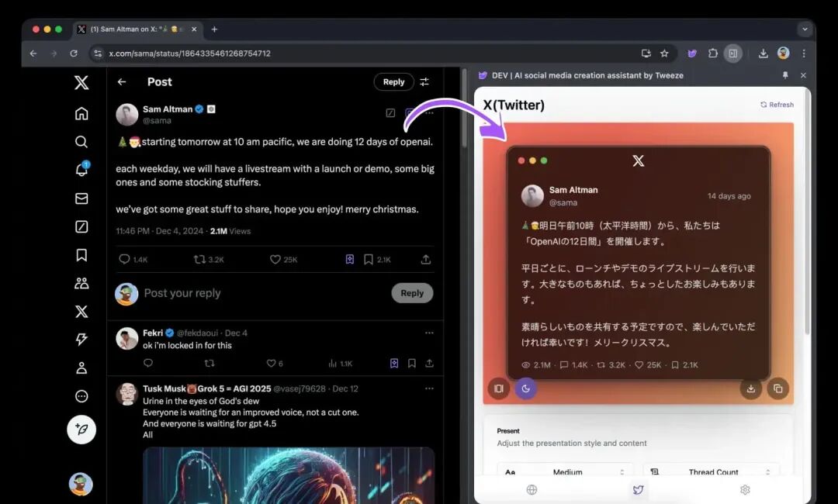Download the generated card image in Tweeze
This screenshot has height=504, width=838.
pos(750,388)
